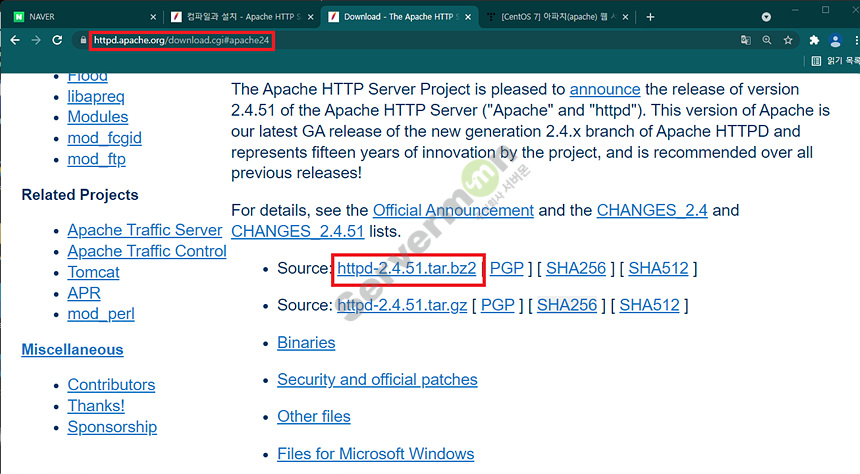Open the mod_fcgid link

(x=104, y=138)
